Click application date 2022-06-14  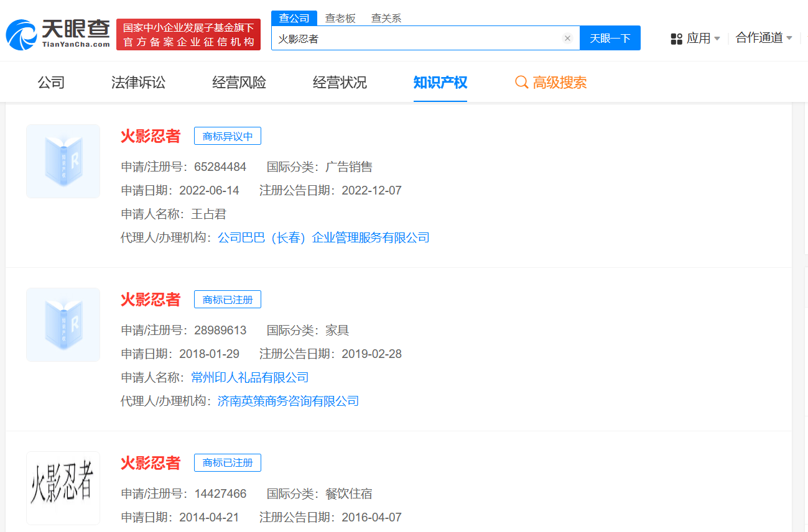tap(209, 190)
